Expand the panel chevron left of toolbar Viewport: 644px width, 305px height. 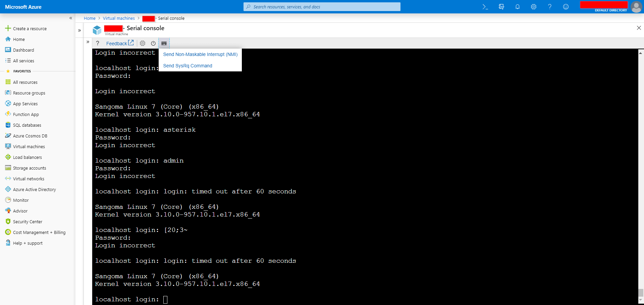point(88,42)
